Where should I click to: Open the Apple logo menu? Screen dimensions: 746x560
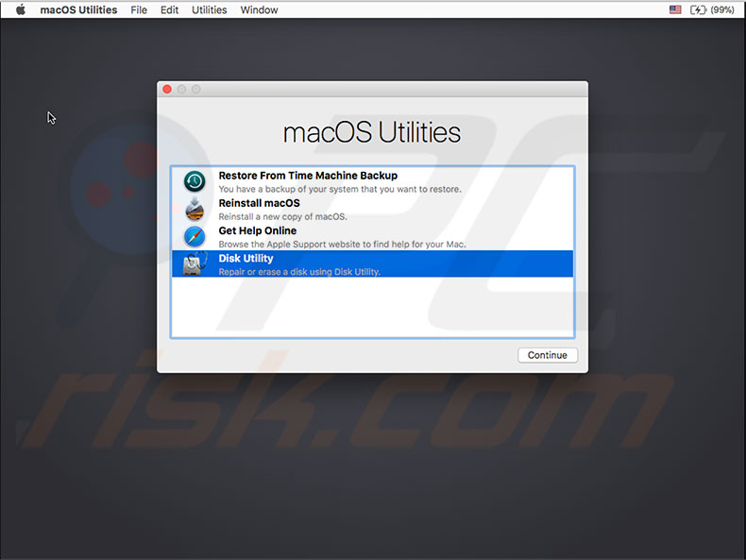21,9
